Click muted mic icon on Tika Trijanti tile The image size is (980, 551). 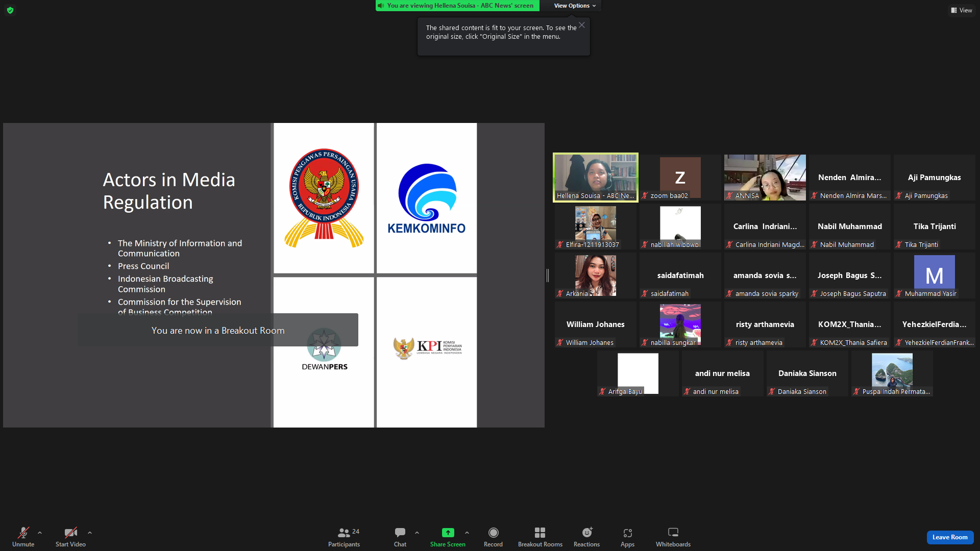(899, 244)
